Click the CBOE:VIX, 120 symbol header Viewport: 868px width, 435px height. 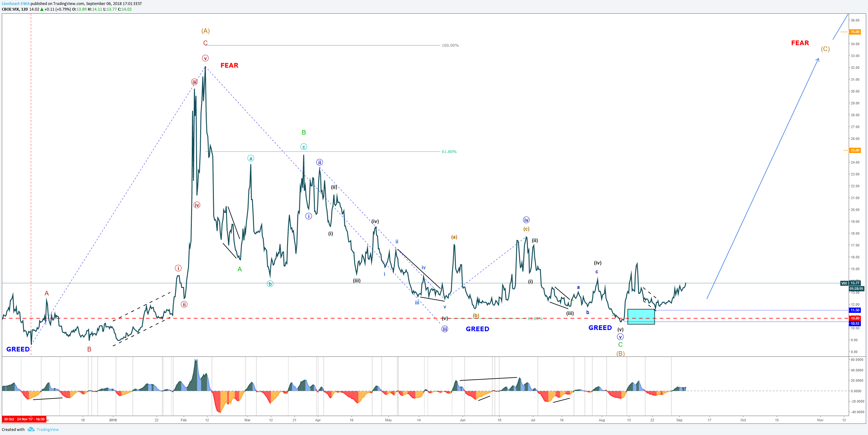point(15,9)
